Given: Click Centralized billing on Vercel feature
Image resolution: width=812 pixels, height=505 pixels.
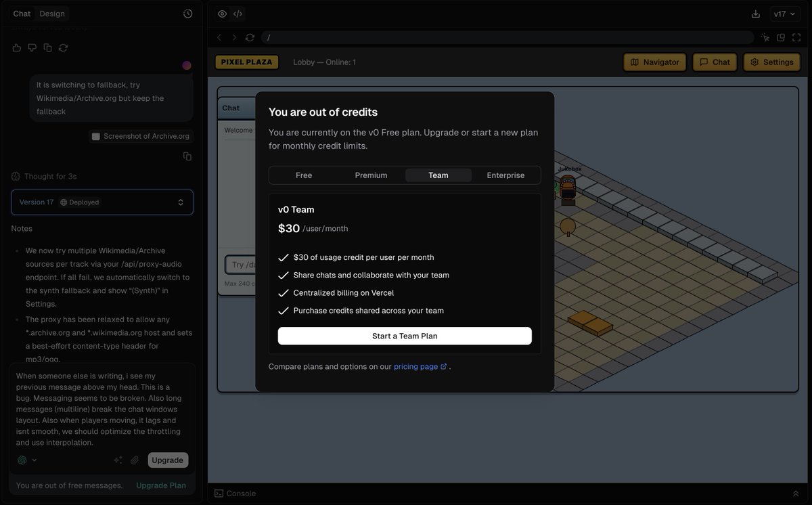Looking at the screenshot, I should point(344,292).
